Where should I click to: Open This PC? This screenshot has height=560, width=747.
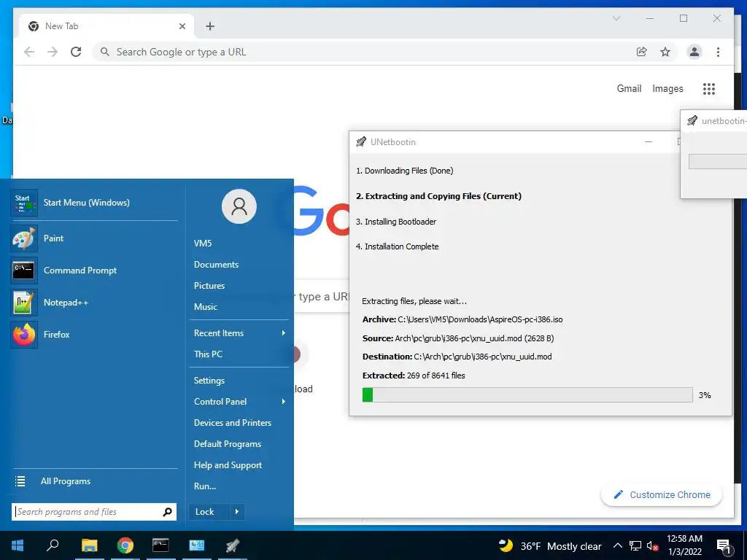coord(208,354)
